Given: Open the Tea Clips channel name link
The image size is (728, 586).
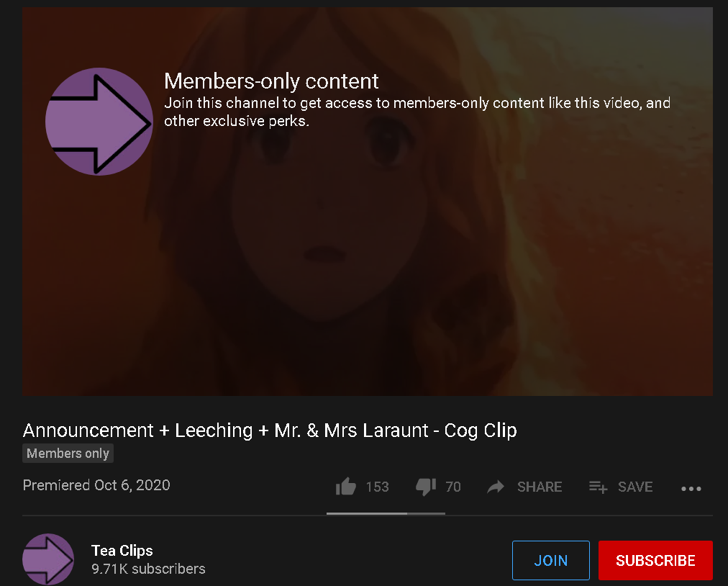Looking at the screenshot, I should [122, 550].
